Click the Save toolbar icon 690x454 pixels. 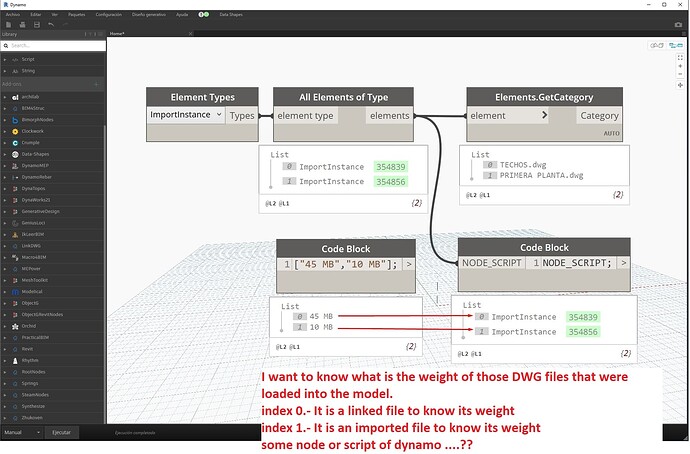pos(37,25)
